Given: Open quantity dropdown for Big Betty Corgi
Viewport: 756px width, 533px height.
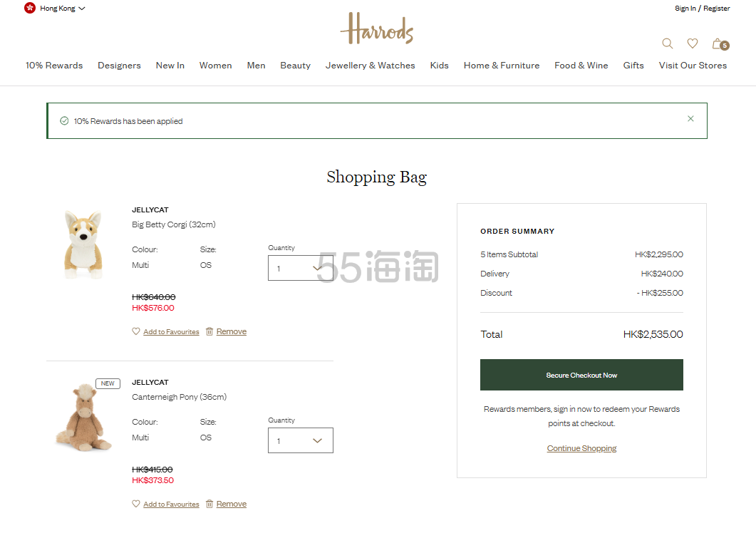Looking at the screenshot, I should 300,268.
